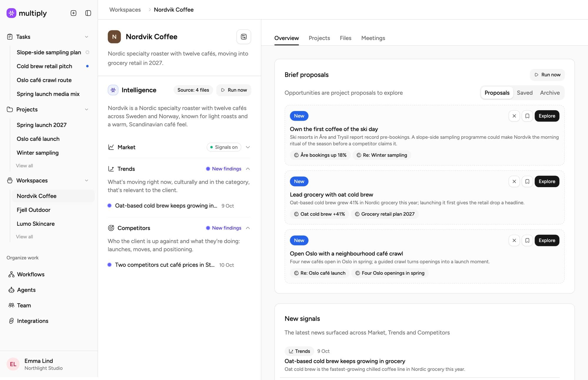
Task: Click the new item plus icon beside the multiply logo
Action: (x=73, y=13)
